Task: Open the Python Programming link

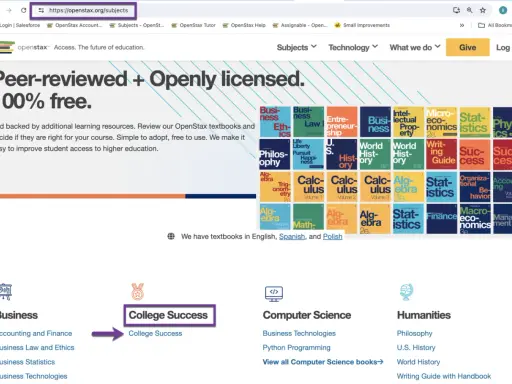Action: (297, 348)
